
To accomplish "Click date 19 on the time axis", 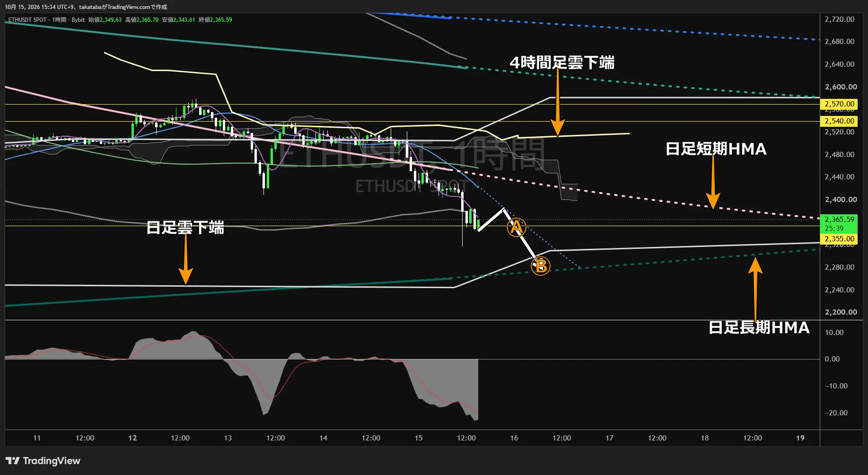I will click(x=800, y=438).
